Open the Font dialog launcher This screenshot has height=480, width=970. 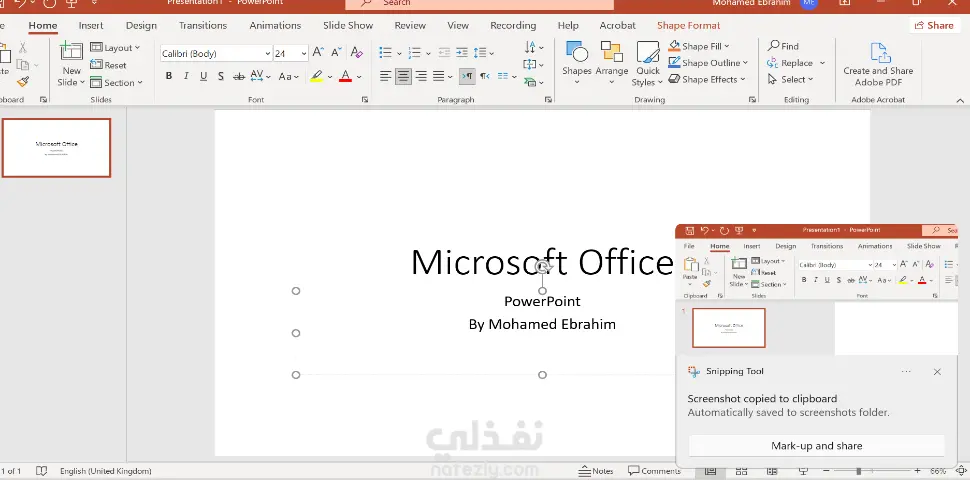click(365, 100)
